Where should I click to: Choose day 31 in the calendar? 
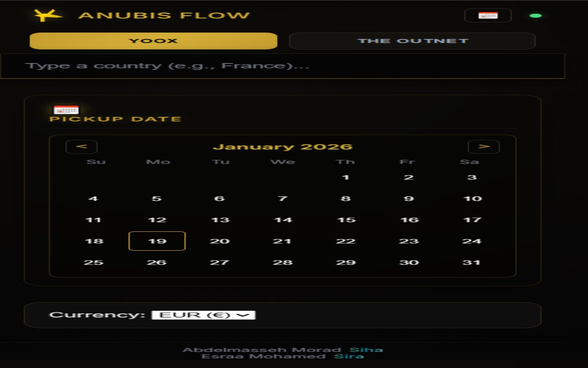pyautogui.click(x=472, y=262)
